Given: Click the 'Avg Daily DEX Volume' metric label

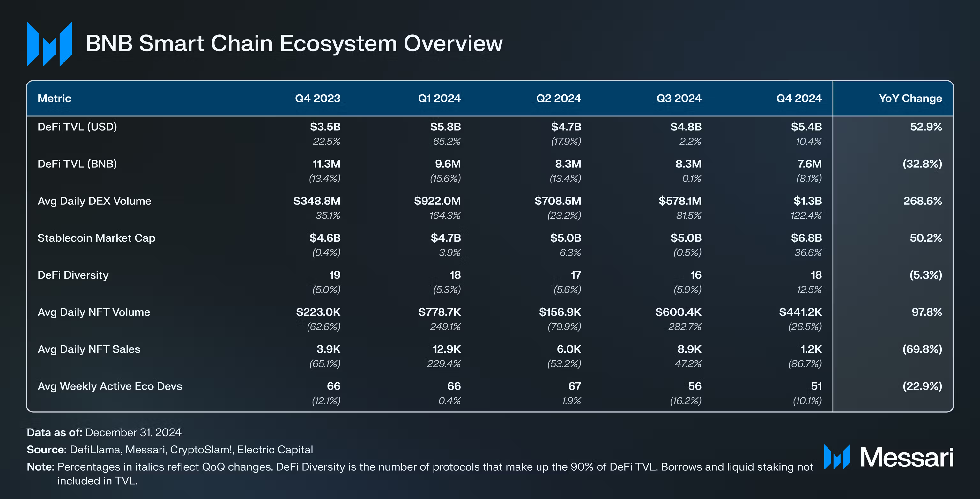Looking at the screenshot, I should click(94, 201).
